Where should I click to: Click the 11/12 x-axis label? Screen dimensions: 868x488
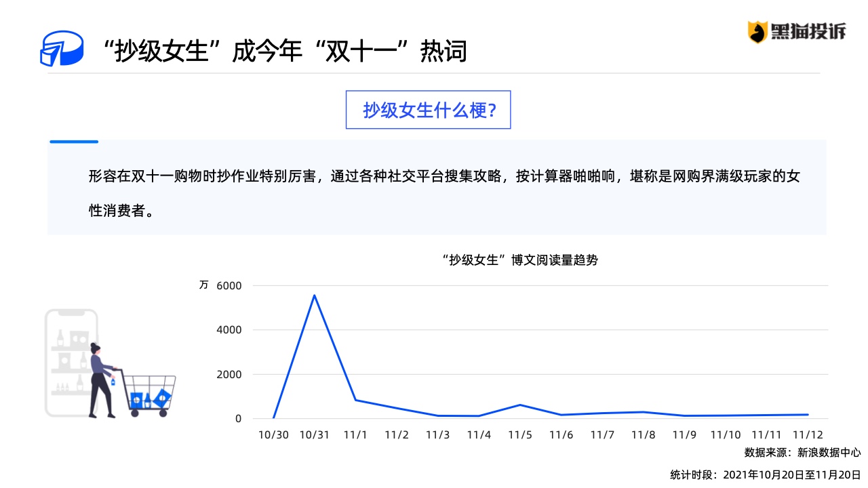(x=808, y=435)
